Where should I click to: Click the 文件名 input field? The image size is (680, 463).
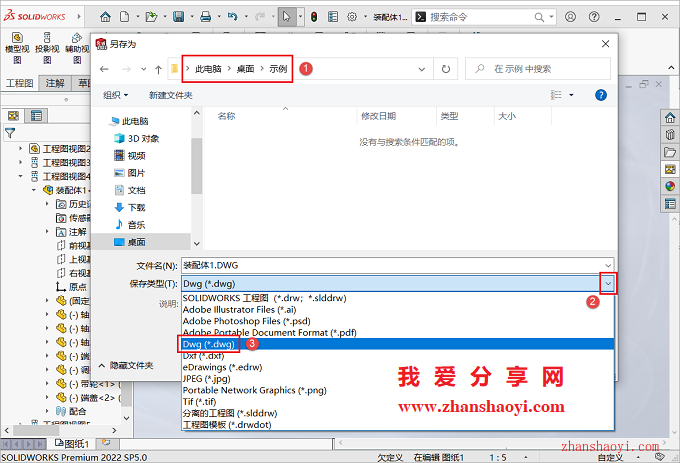pos(392,265)
